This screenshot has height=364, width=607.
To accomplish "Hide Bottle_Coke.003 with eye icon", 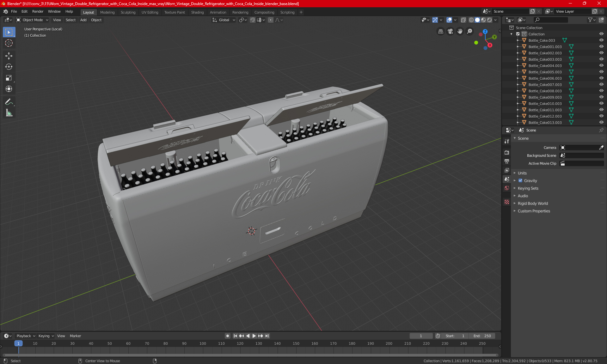I will [x=601, y=40].
